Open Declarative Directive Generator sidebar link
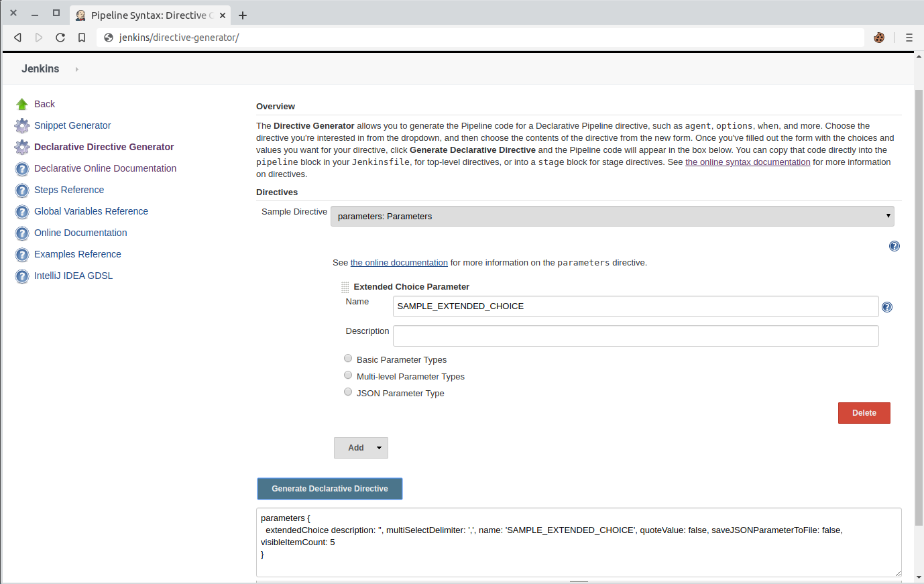Viewport: 924px width, 584px height. pos(104,147)
